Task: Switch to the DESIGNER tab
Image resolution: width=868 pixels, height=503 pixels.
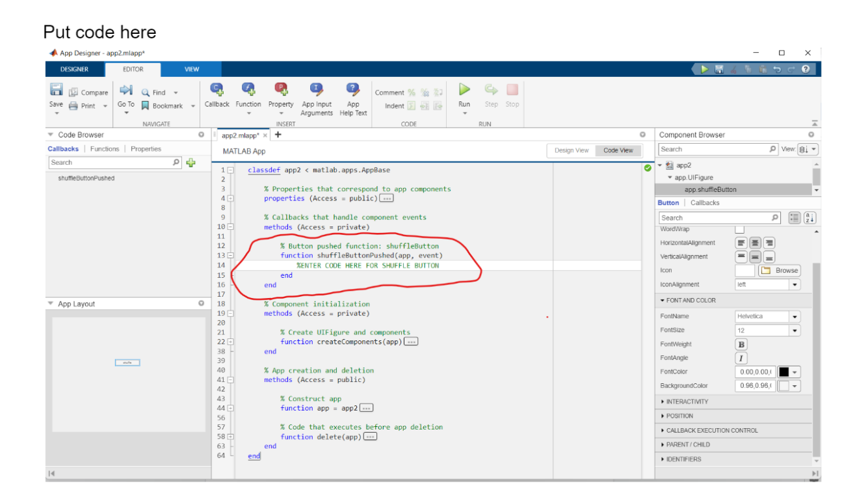Action: coord(75,70)
